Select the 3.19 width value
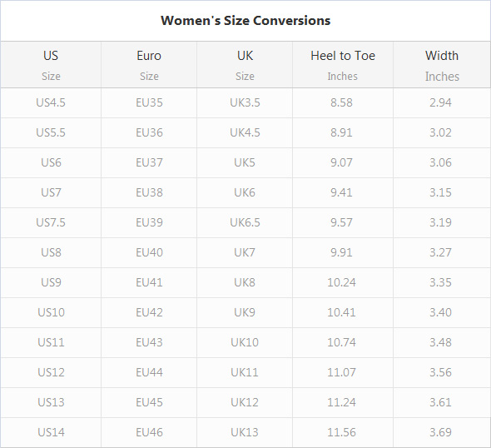Screen dimensions: 491x448 click(440, 222)
